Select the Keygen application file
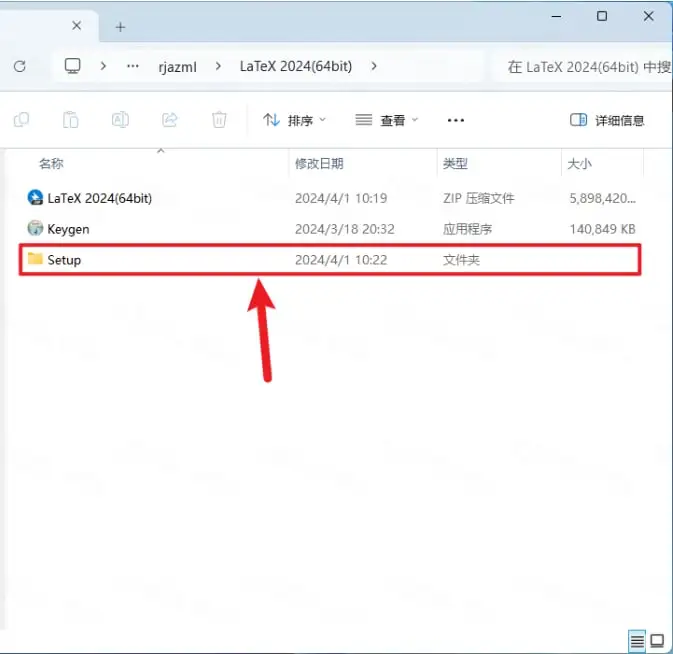This screenshot has height=654, width=673. tap(330, 229)
